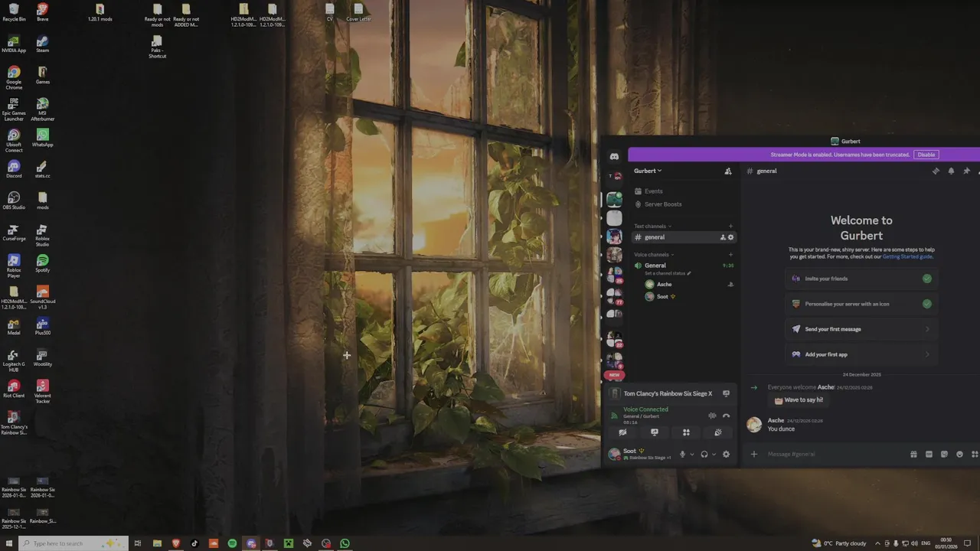This screenshot has width=980, height=551.
Task: Disconnect from voice call icon
Action: coord(726,416)
